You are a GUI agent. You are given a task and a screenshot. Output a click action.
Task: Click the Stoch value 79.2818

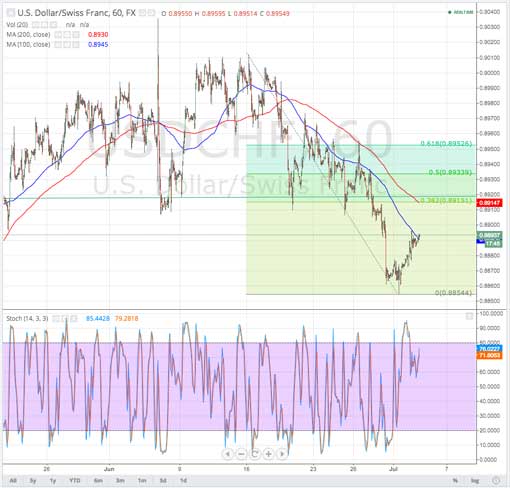point(126,319)
